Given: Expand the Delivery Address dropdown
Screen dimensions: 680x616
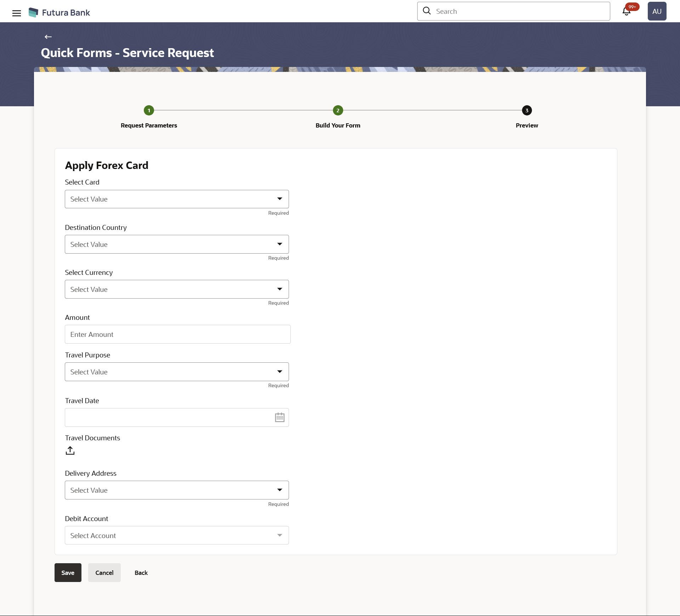Looking at the screenshot, I should 177,490.
